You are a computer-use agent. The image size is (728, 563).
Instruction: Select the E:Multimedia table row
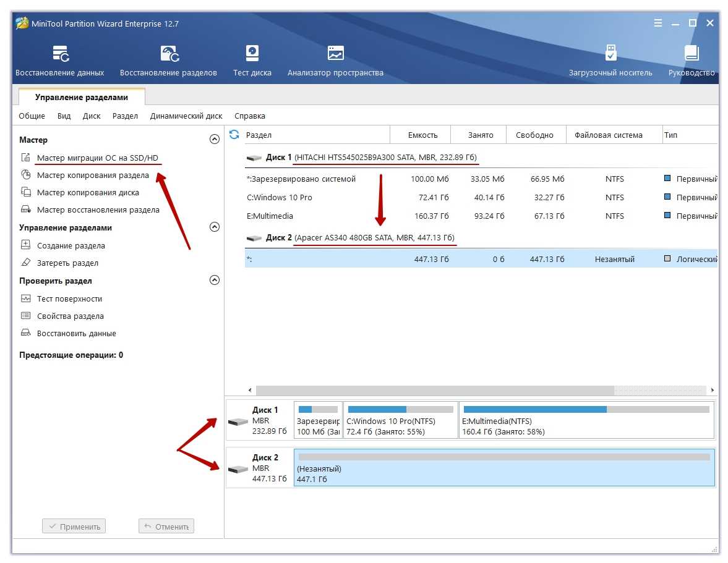click(x=481, y=216)
